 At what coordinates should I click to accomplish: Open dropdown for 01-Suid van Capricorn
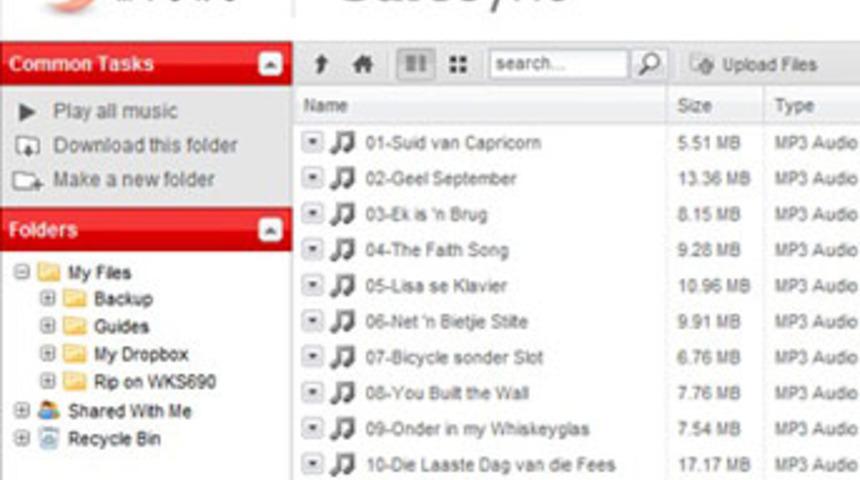pyautogui.click(x=312, y=143)
